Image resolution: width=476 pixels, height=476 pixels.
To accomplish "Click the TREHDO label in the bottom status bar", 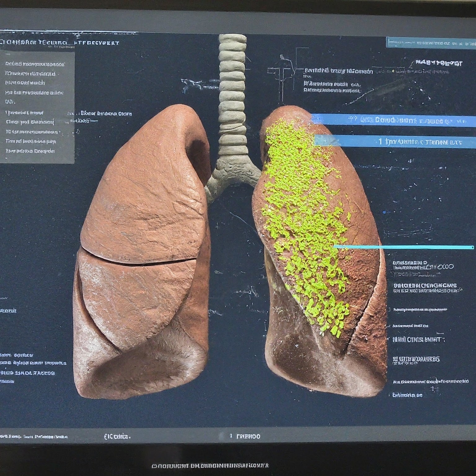I will point(248,436).
